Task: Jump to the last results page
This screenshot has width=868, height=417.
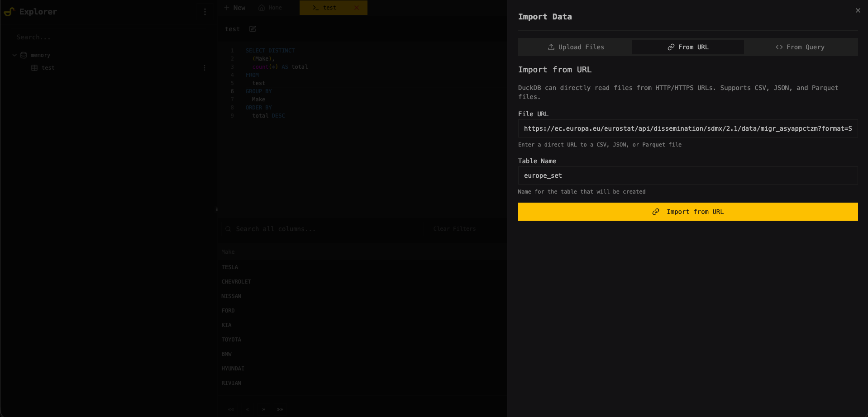Action: click(280, 409)
